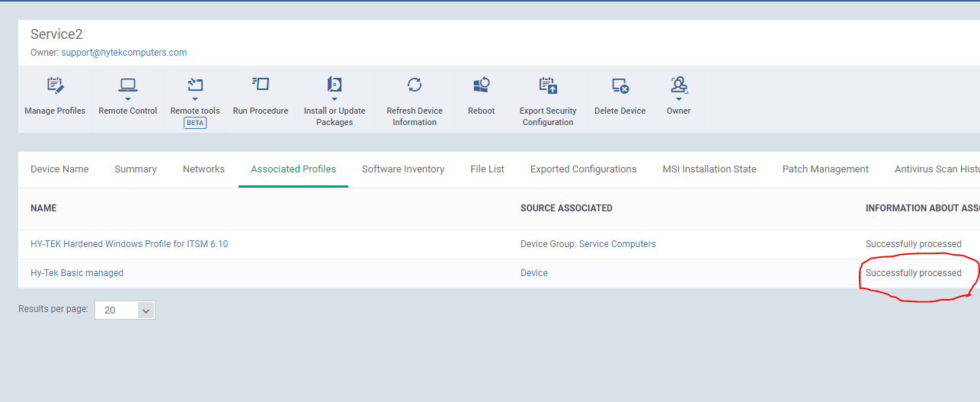This screenshot has width=980, height=402.
Task: Click the Manage Profiles icon
Action: click(55, 85)
